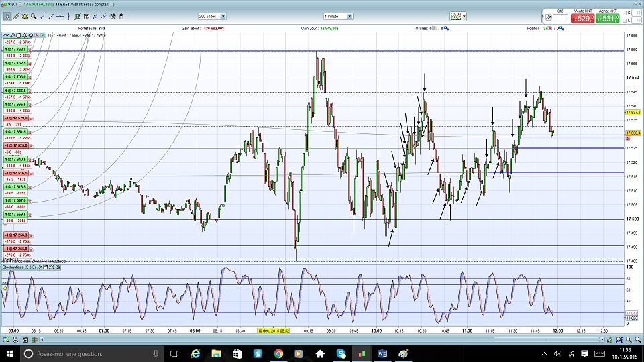The width and height of the screenshot is (644, 362).
Task: Click the bottom-left candlestick bars icon
Action: click(x=34, y=339)
